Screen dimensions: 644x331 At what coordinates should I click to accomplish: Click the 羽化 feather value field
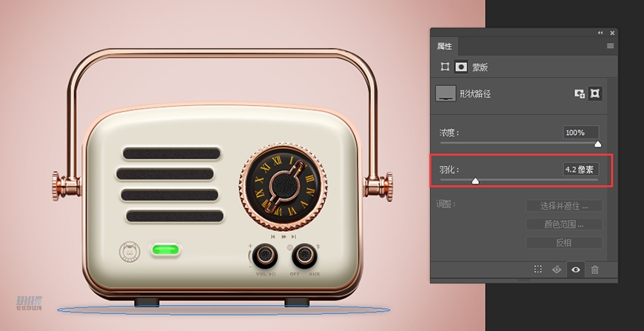580,170
